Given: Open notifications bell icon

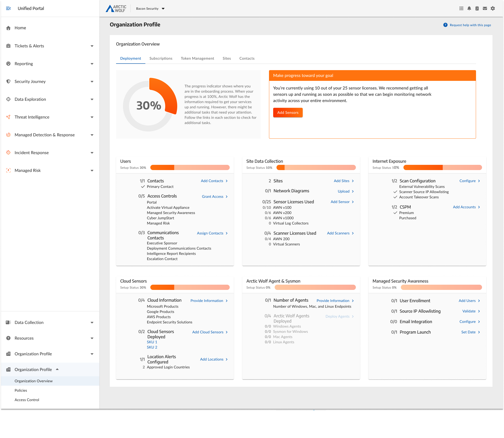Looking at the screenshot, I should click(469, 8).
